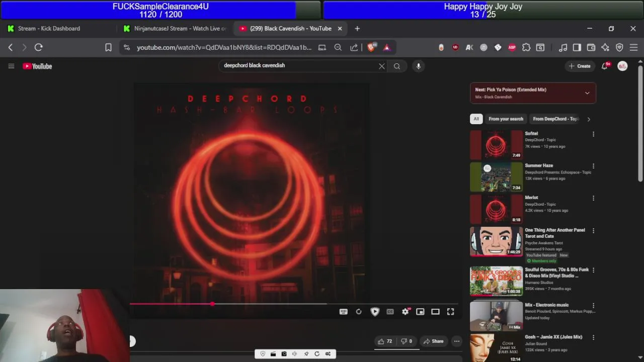
Task: Open the Brave Wallet icon
Action: pos(591,47)
